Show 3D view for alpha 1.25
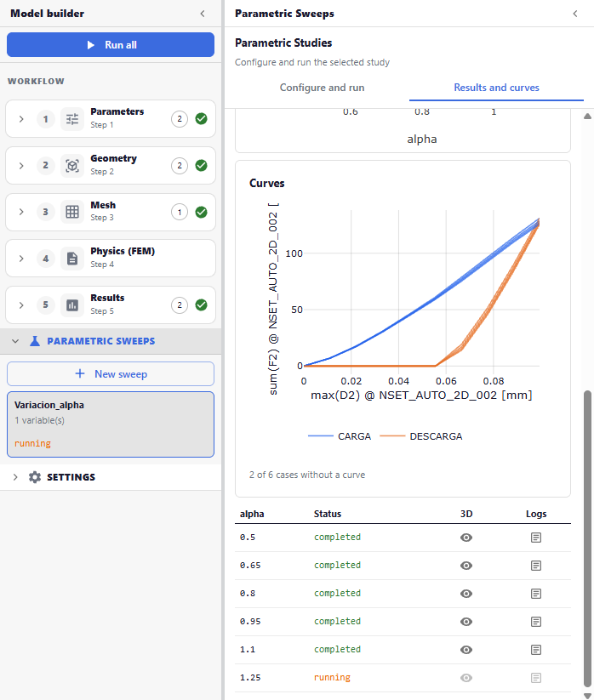This screenshot has width=594, height=700. click(x=466, y=678)
